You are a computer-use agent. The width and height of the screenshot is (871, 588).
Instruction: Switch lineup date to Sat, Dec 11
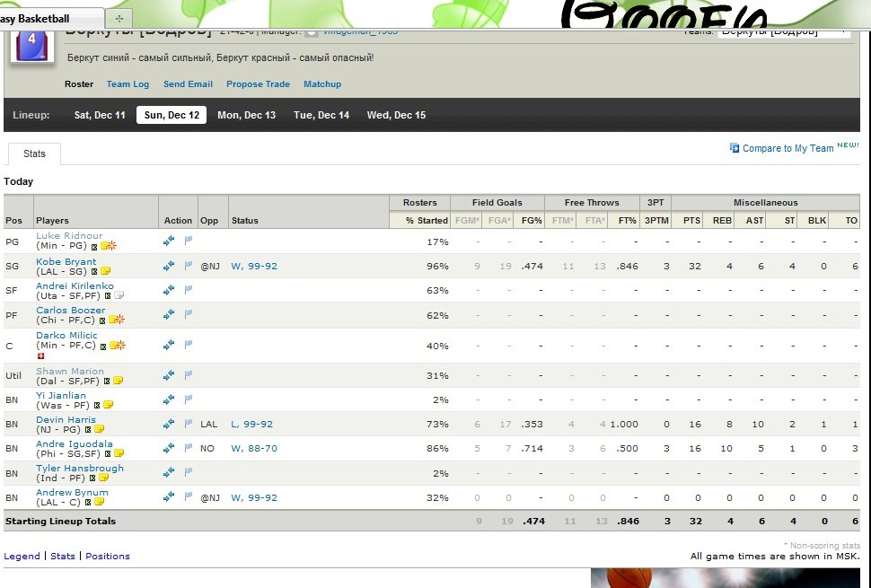click(x=100, y=115)
